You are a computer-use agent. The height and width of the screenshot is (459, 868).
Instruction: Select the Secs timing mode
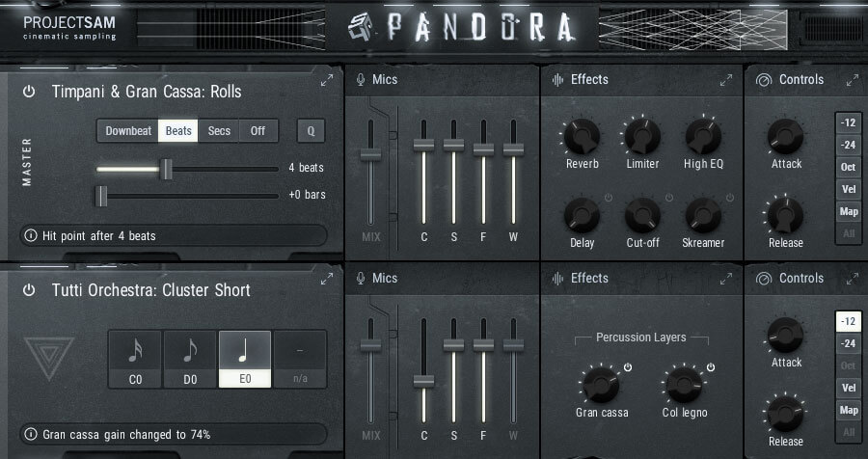(219, 131)
